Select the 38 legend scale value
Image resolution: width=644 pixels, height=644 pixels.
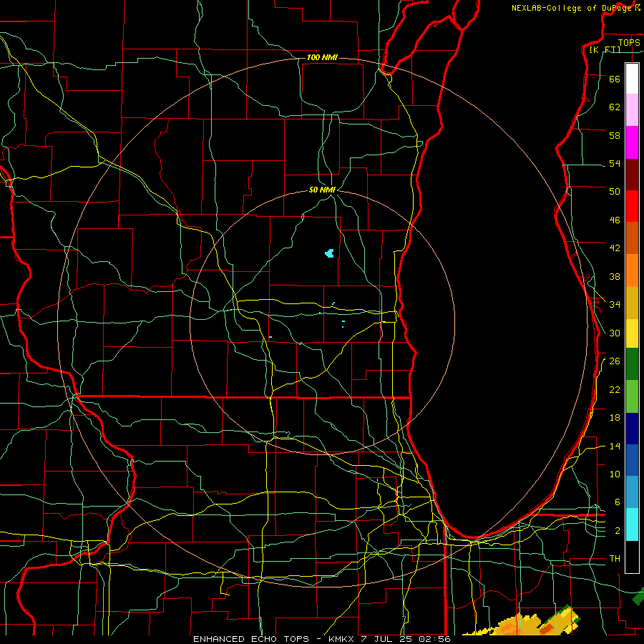pyautogui.click(x=615, y=276)
